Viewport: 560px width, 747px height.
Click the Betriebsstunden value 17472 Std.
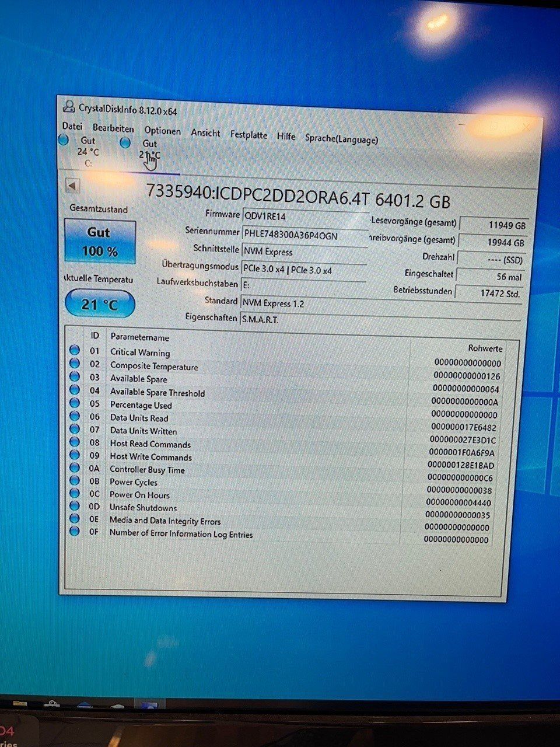tap(488, 293)
